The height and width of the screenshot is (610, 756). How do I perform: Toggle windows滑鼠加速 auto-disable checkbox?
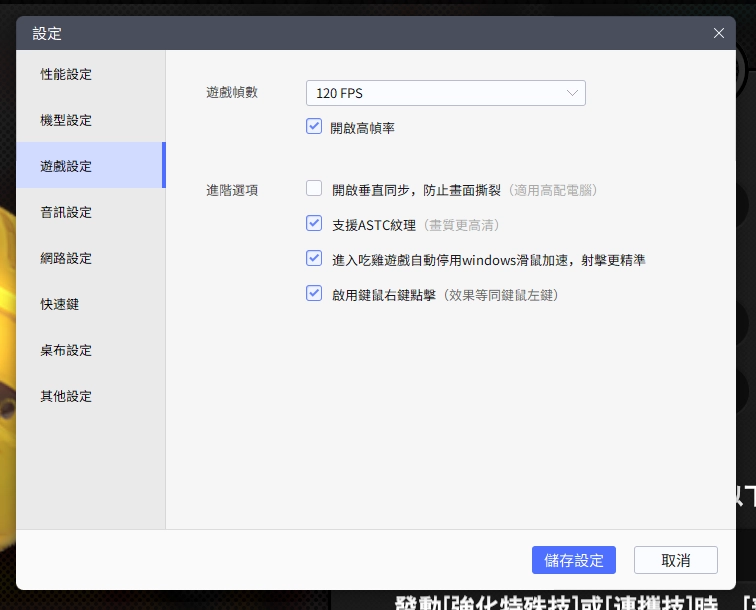[x=314, y=258]
